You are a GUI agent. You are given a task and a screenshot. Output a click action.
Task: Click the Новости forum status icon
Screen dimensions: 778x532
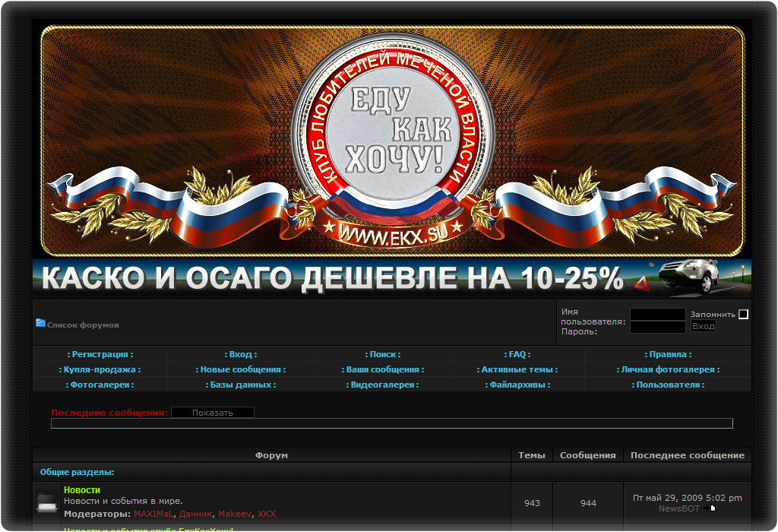(x=46, y=502)
